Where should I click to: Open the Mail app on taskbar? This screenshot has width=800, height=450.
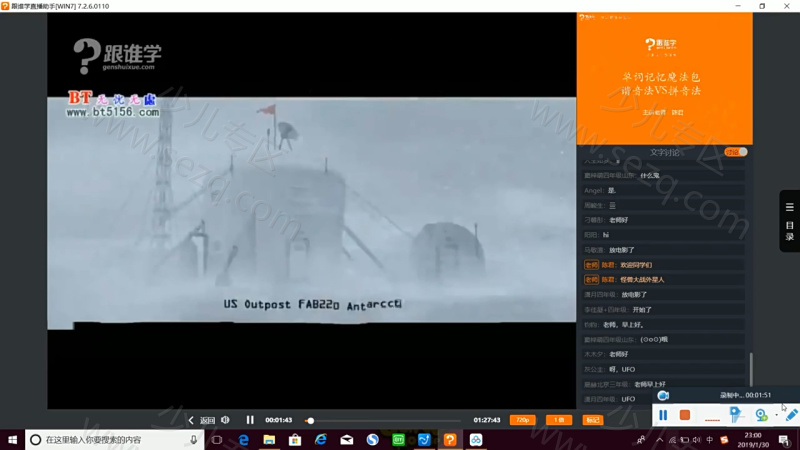(x=347, y=440)
